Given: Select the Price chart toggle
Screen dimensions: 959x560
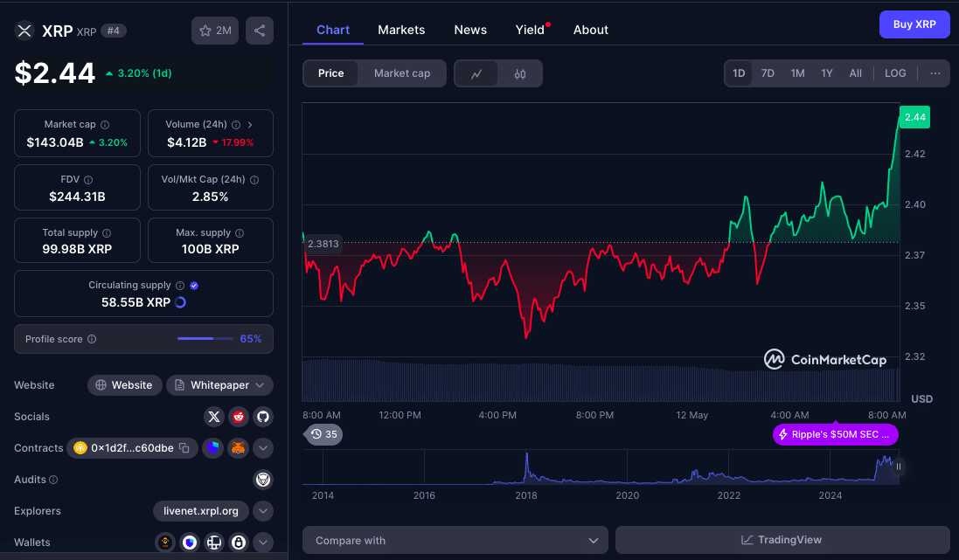Looking at the screenshot, I should (x=330, y=73).
